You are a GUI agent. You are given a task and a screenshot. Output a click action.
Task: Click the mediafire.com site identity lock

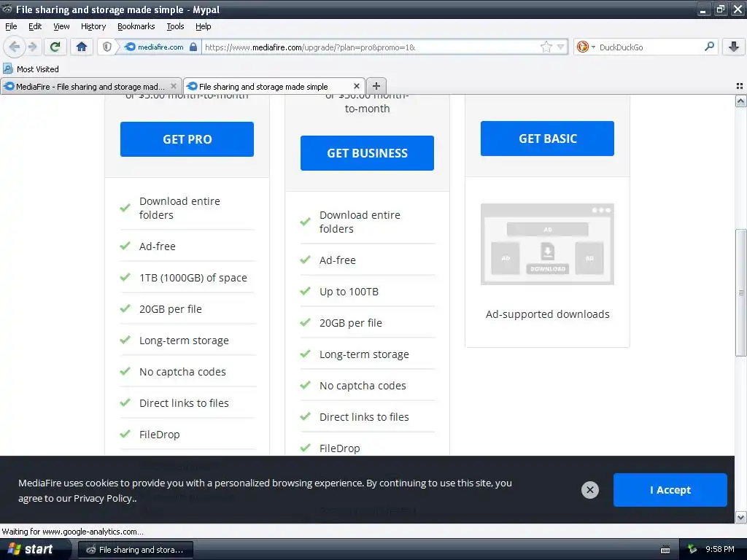coord(193,47)
